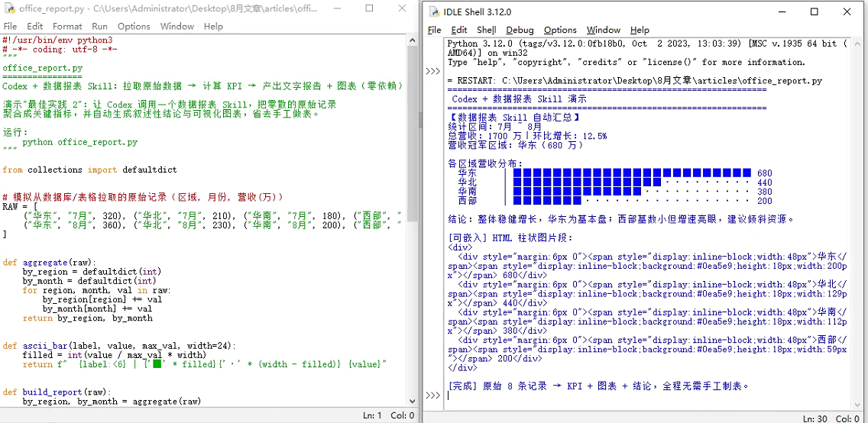The width and height of the screenshot is (868, 423).
Task: Click editor vertical scrollbar down arrow
Action: pyautogui.click(x=413, y=401)
